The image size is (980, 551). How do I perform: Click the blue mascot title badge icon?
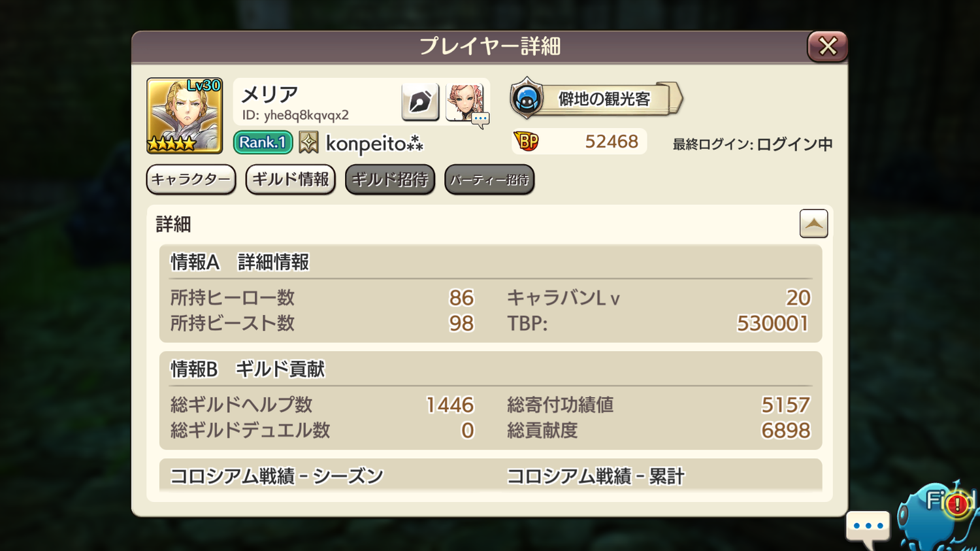[x=527, y=99]
